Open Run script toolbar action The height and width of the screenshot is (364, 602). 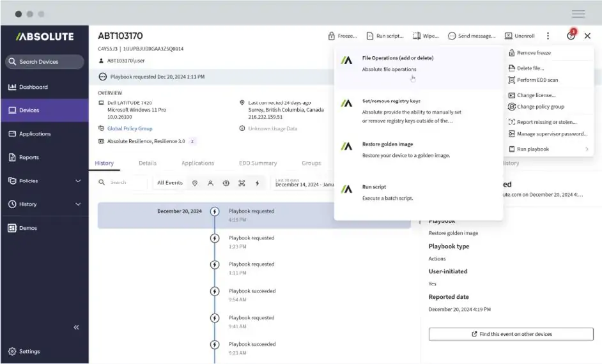click(x=385, y=36)
